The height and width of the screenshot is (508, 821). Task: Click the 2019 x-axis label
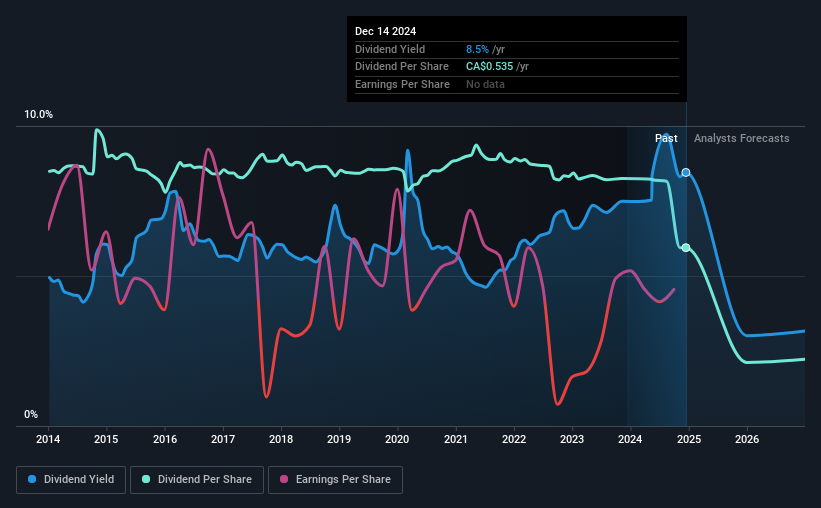(x=339, y=439)
